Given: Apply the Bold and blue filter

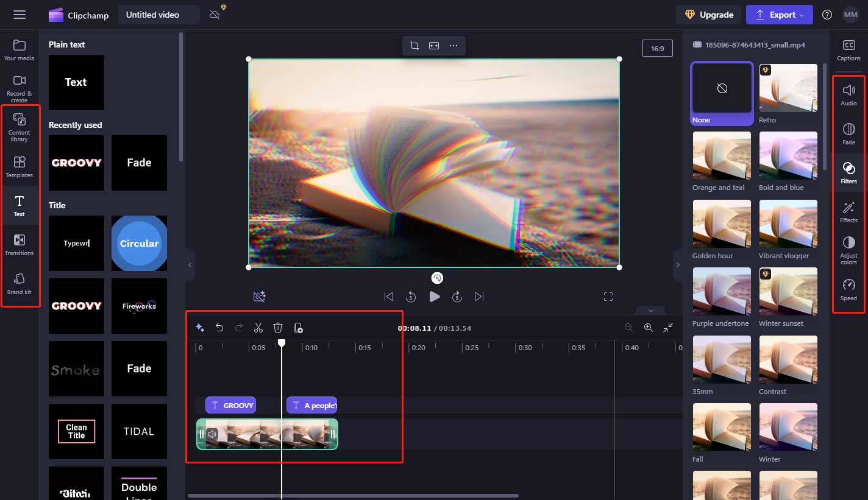Looking at the screenshot, I should pyautogui.click(x=788, y=161).
